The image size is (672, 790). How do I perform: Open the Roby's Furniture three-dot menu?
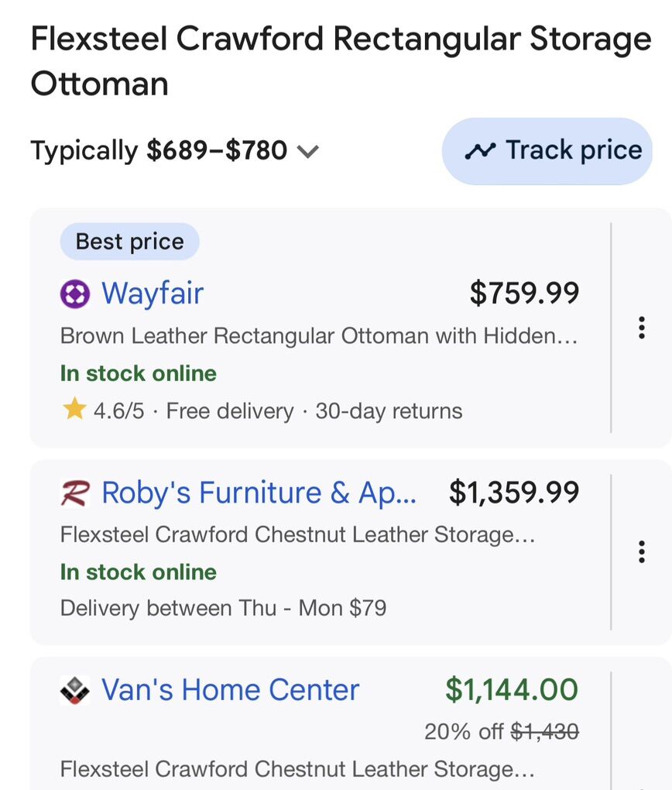click(x=641, y=551)
